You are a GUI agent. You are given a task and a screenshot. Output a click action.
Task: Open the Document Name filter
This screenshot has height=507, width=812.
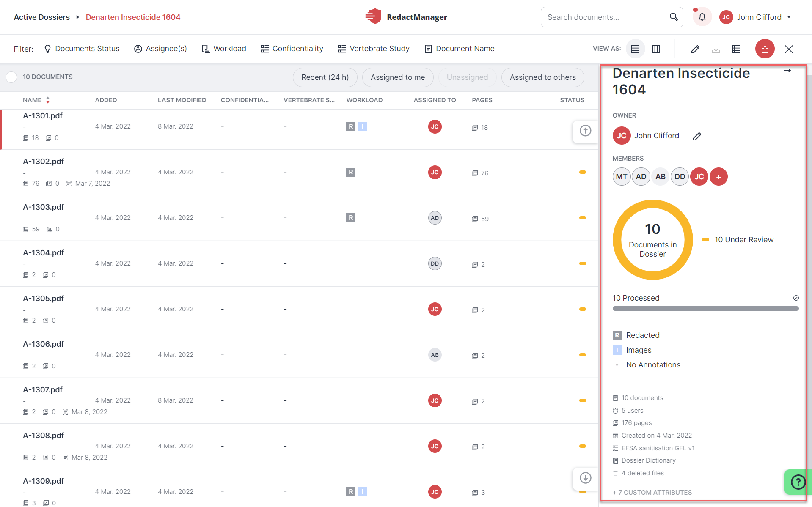tap(460, 49)
